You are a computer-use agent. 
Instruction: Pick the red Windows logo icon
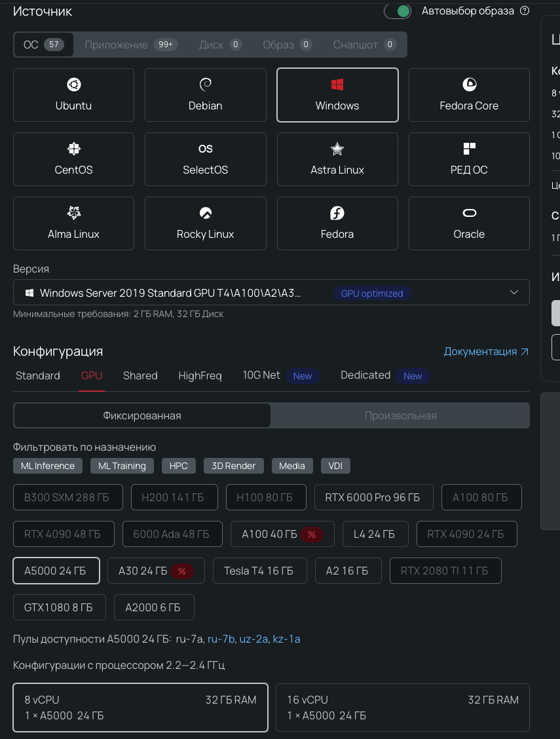click(337, 85)
